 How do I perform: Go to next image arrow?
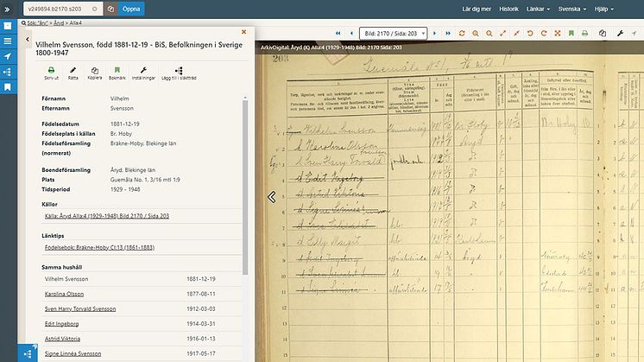(x=434, y=34)
